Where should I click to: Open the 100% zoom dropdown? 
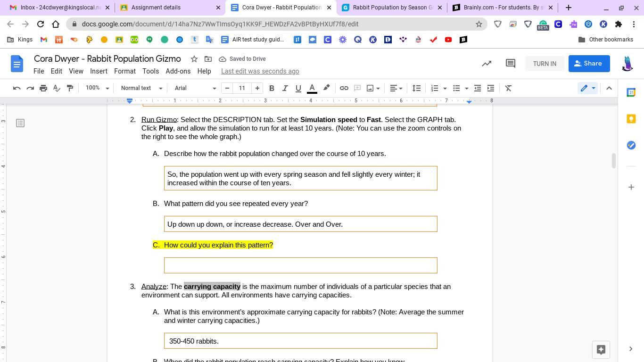coord(97,88)
